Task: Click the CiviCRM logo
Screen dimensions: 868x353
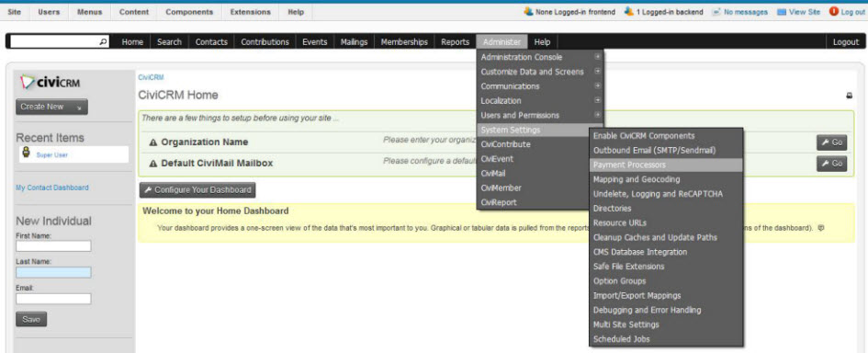Action: [x=51, y=83]
